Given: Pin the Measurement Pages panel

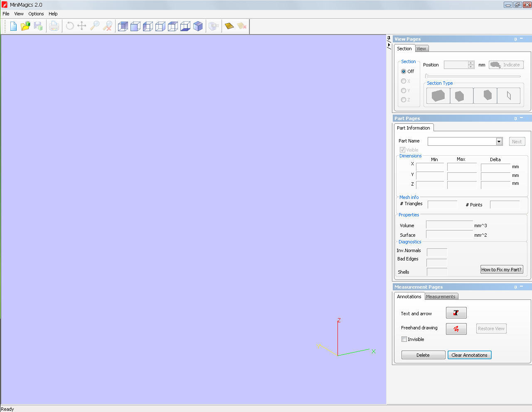Looking at the screenshot, I should (515, 287).
